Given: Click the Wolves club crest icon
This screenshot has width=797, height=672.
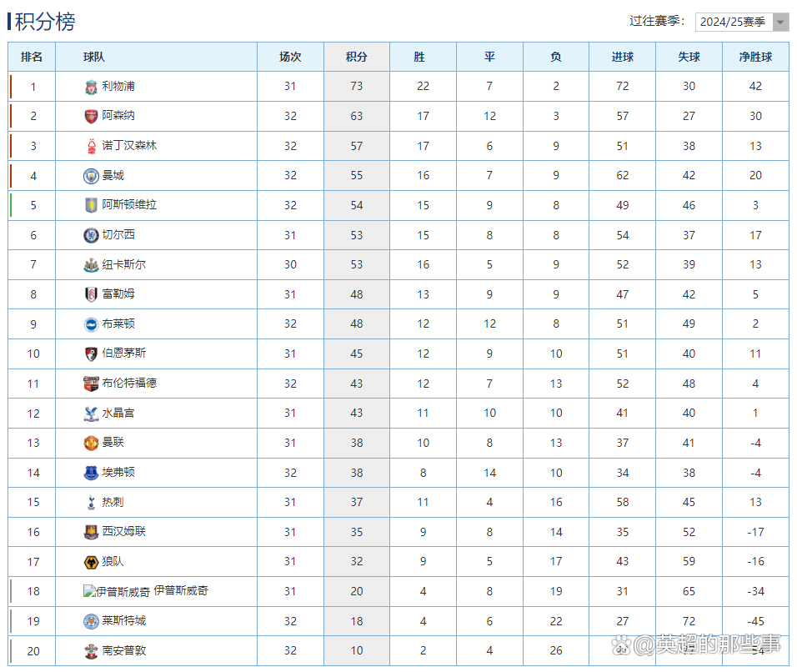Looking at the screenshot, I should tap(91, 562).
